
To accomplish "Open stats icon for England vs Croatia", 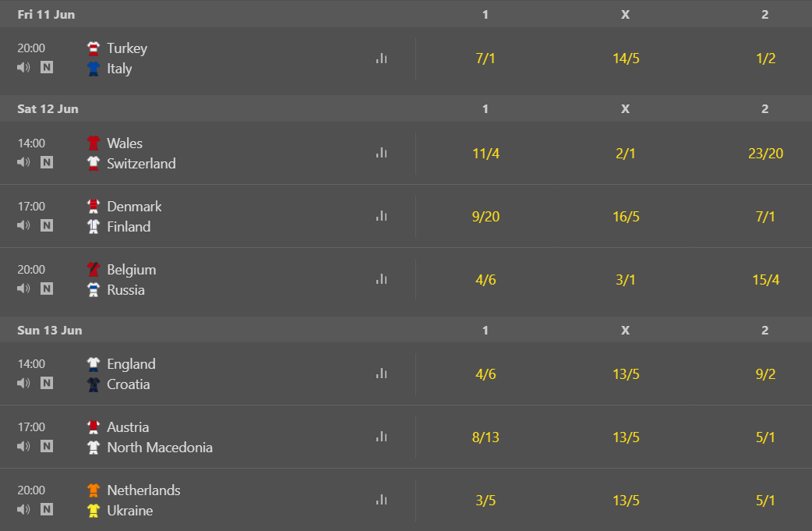I will 381,374.
